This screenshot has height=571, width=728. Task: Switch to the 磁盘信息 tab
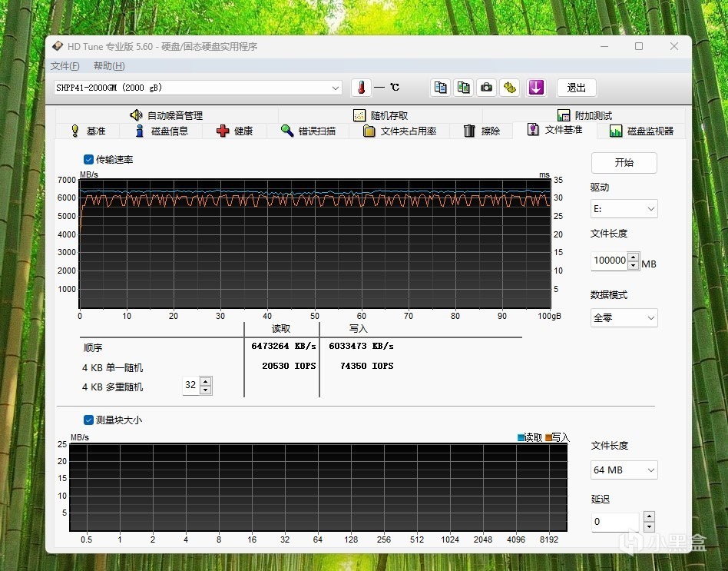(x=161, y=131)
